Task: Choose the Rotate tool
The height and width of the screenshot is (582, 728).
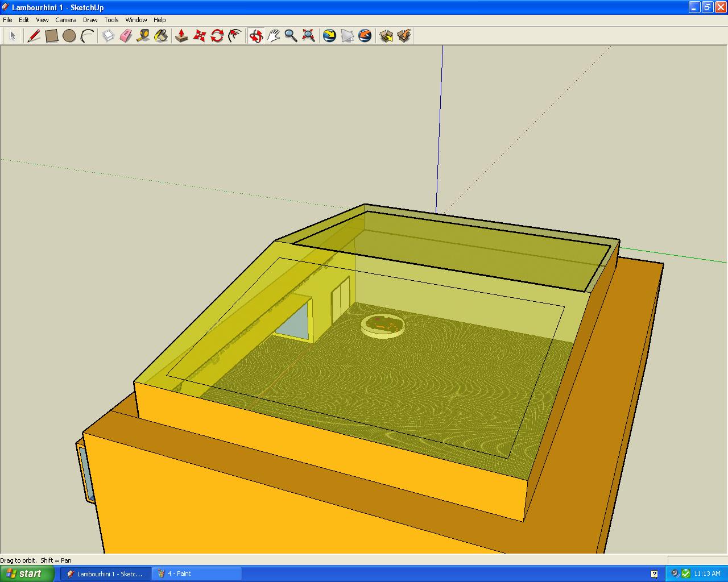Action: click(217, 36)
